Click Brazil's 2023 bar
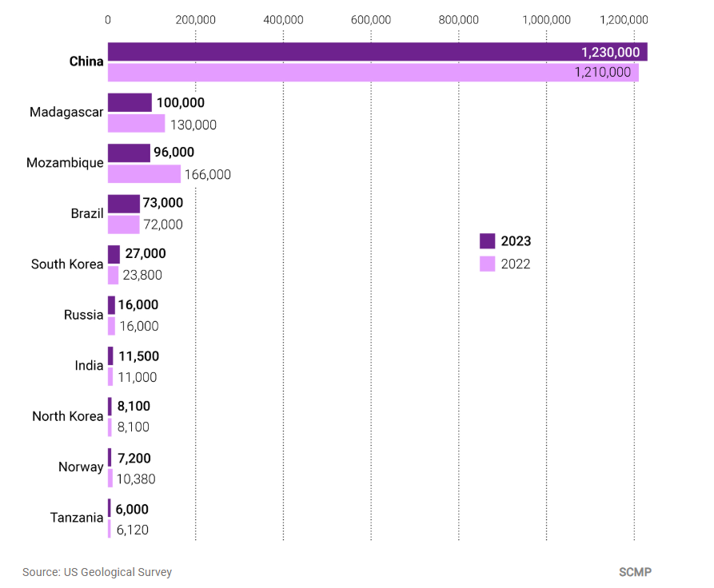Viewport: 714px width, 588px height. tap(124, 203)
